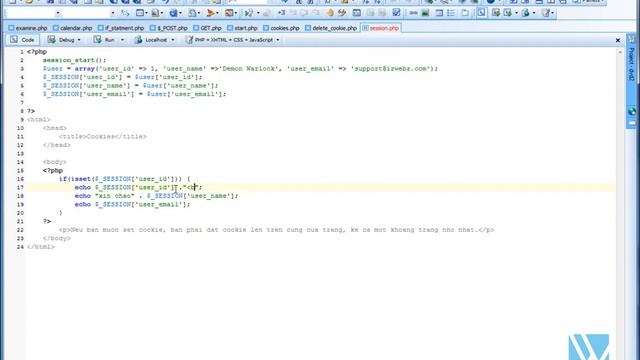Click the orange droplet toolbar icon

click(x=330, y=13)
